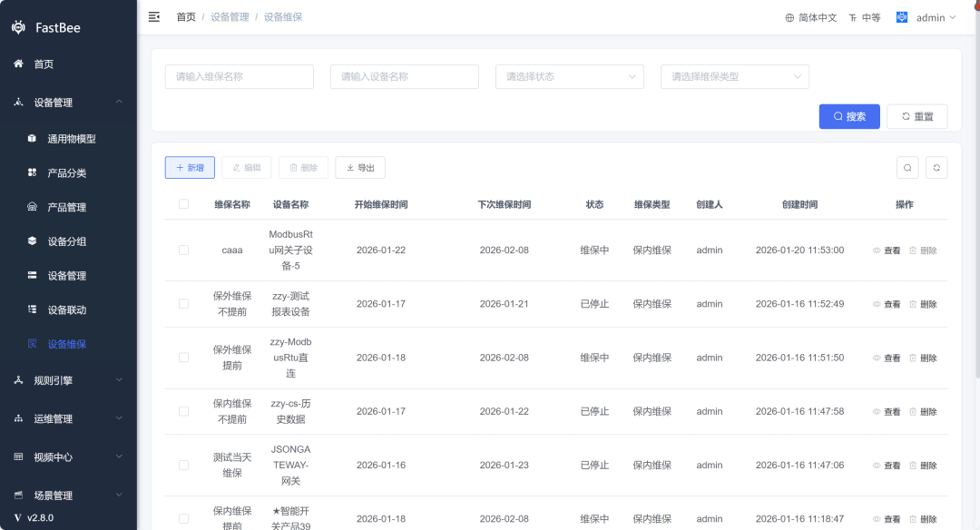Click the V version icon at sidebar bottom
Screen dimensions: 980x530
click(17, 517)
